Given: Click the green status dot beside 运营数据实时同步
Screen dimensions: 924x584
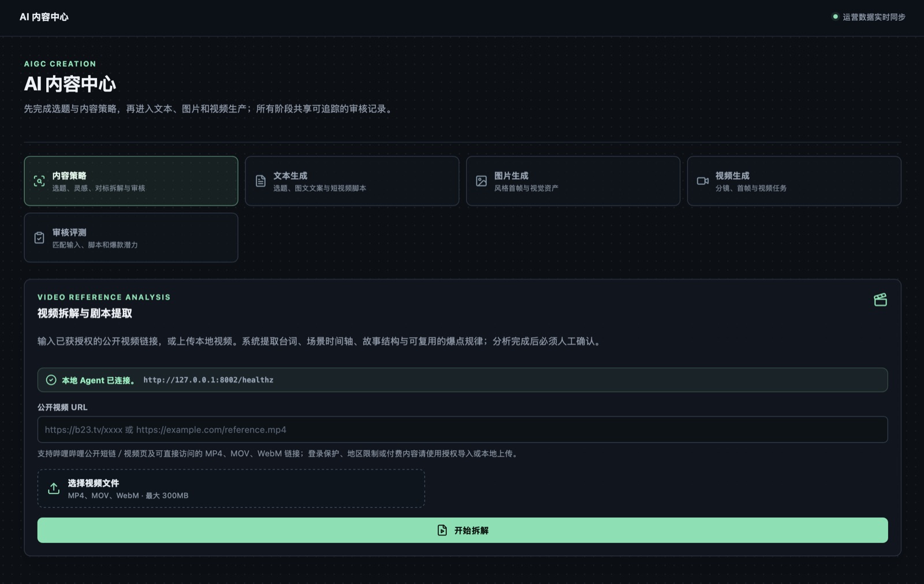Looking at the screenshot, I should pos(835,17).
